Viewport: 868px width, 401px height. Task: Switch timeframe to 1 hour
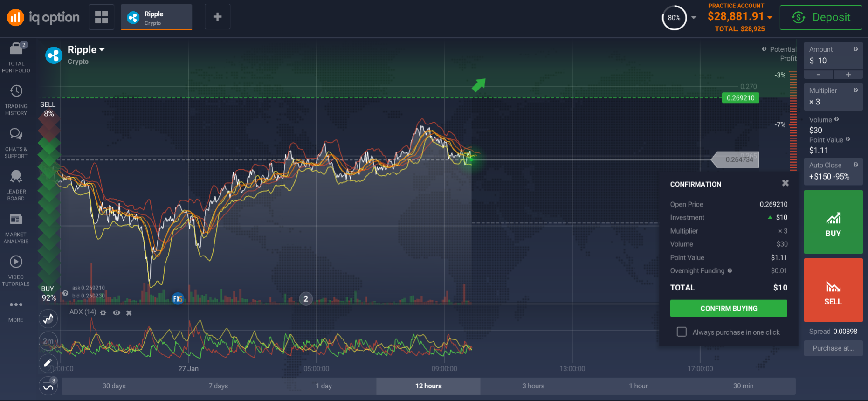point(638,386)
